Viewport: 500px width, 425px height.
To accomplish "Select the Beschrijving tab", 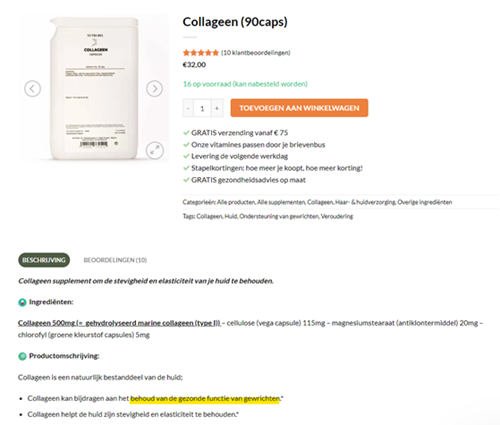I will (44, 260).
